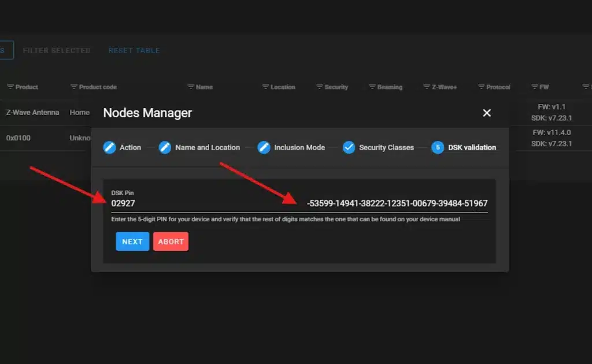This screenshot has width=592, height=364.
Task: Sort by the Beaming column label
Action: 390,87
